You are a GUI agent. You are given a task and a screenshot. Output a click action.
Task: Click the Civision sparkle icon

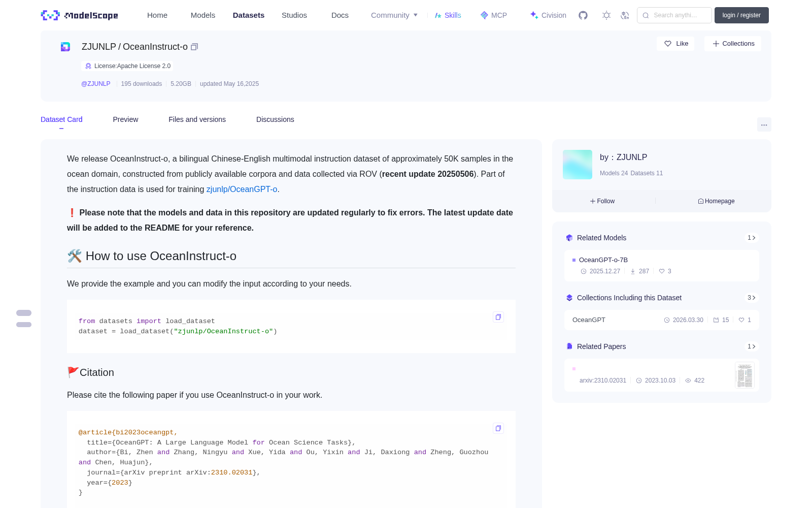tap(534, 15)
